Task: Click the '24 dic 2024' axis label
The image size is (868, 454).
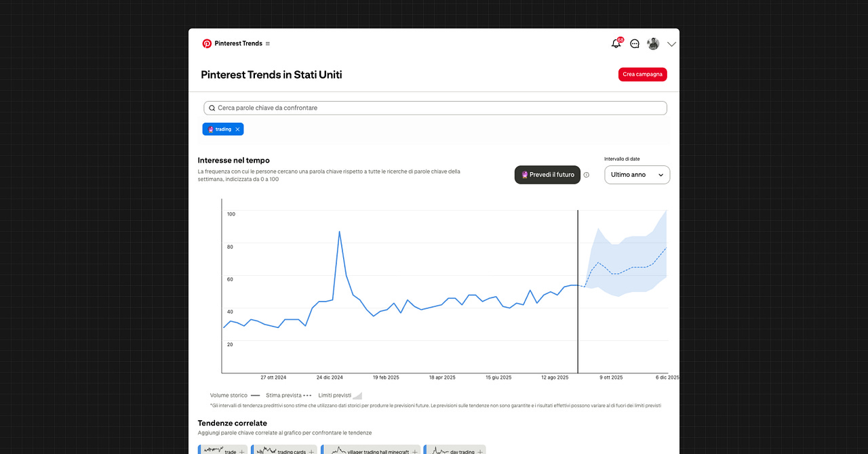Action: click(330, 377)
